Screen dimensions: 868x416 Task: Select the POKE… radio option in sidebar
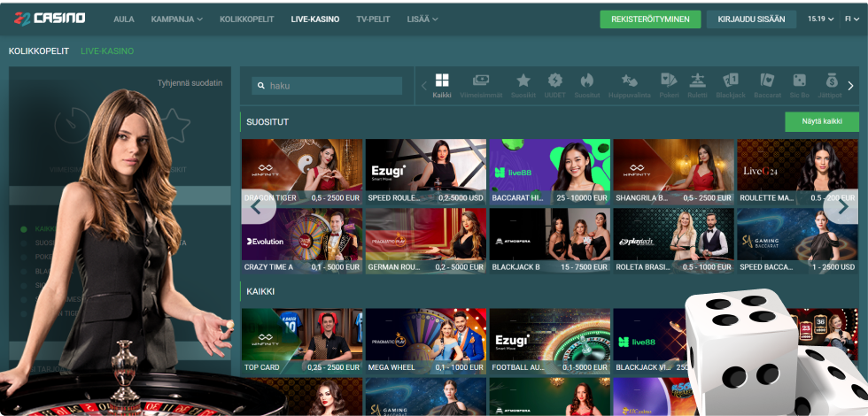24,258
